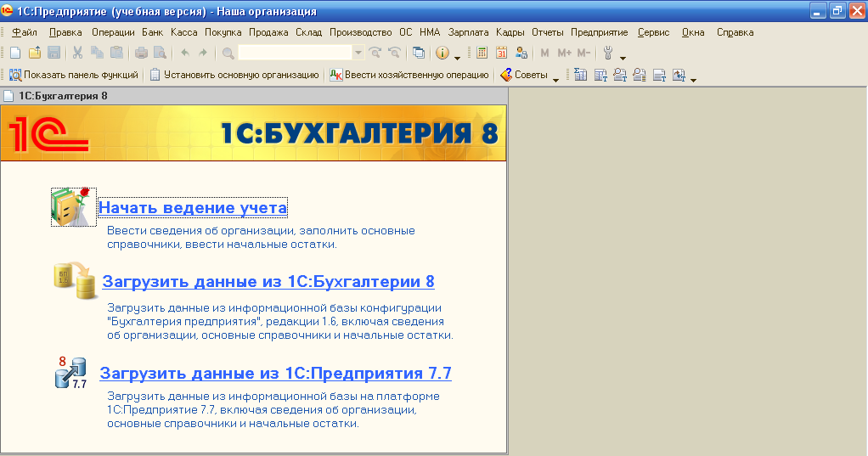
Task: Click the user lock icon
Action: 521,53
